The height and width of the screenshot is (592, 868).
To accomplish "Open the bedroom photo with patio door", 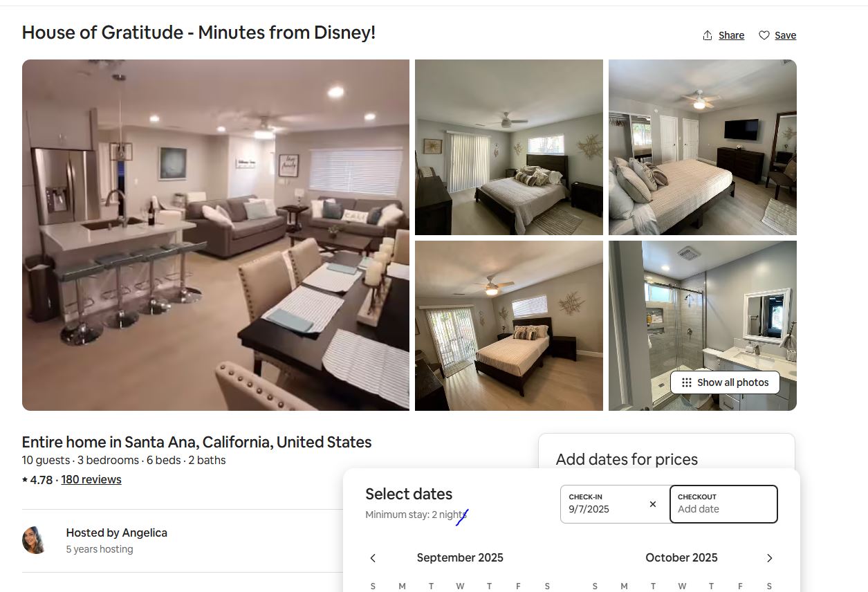I will click(x=509, y=326).
